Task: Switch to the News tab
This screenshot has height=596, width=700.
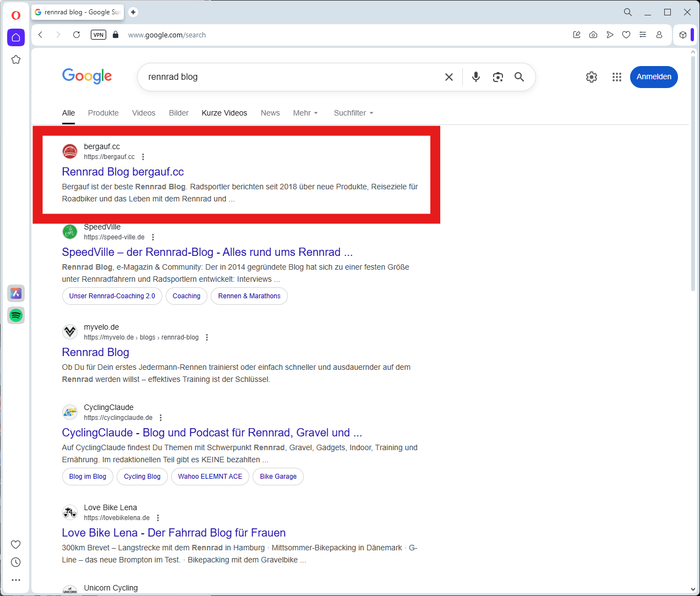Action: (270, 113)
